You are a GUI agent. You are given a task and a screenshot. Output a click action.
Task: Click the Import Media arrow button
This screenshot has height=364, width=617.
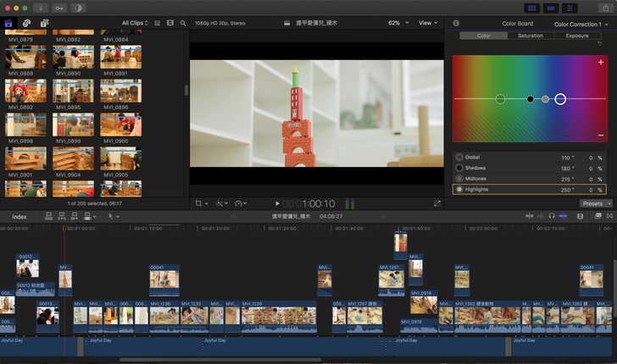(x=42, y=7)
